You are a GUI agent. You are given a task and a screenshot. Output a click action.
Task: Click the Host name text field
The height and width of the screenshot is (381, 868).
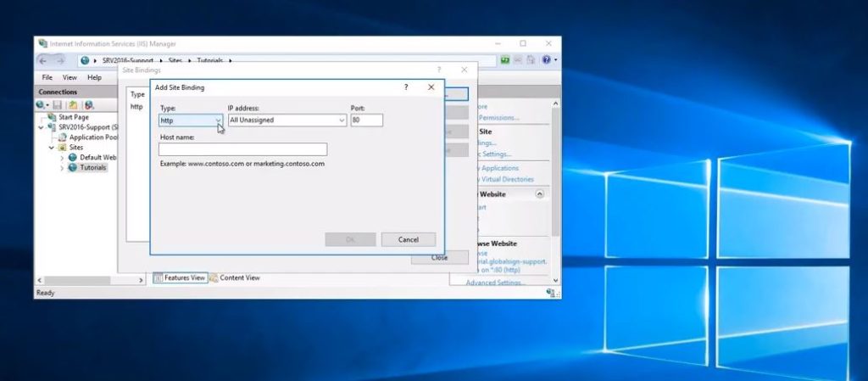242,149
